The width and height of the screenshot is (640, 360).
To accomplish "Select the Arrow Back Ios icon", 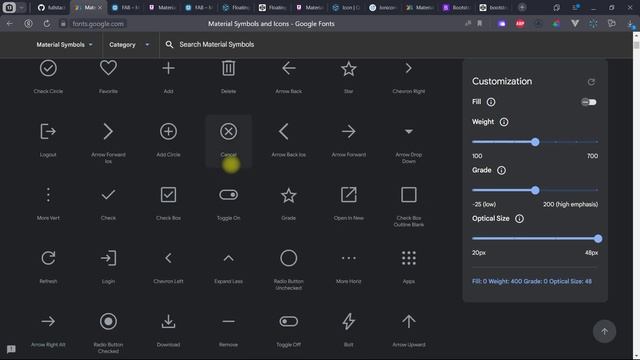I will coord(284,131).
